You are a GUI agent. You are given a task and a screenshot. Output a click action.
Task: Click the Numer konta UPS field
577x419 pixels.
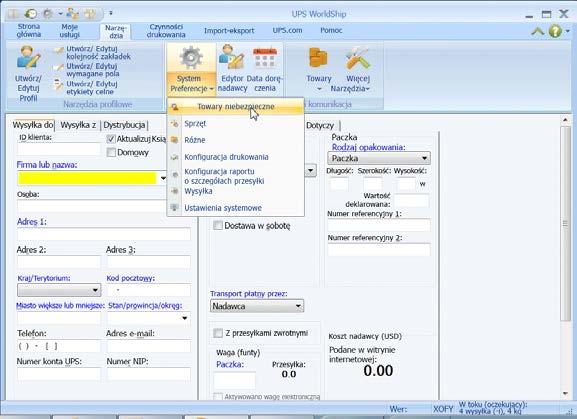tap(59, 374)
